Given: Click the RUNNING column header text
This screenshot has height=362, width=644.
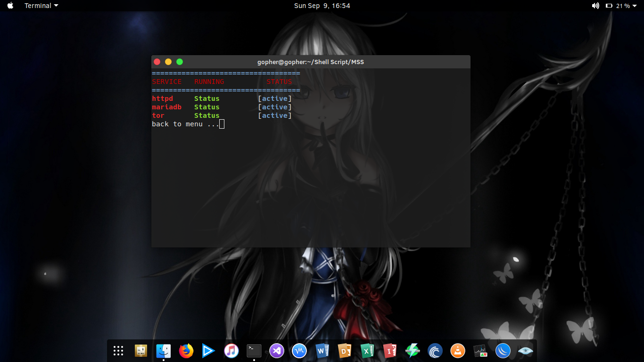Looking at the screenshot, I should pyautogui.click(x=209, y=82).
